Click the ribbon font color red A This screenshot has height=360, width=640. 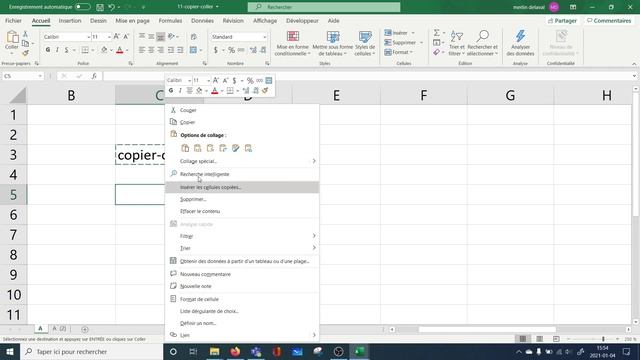click(120, 50)
